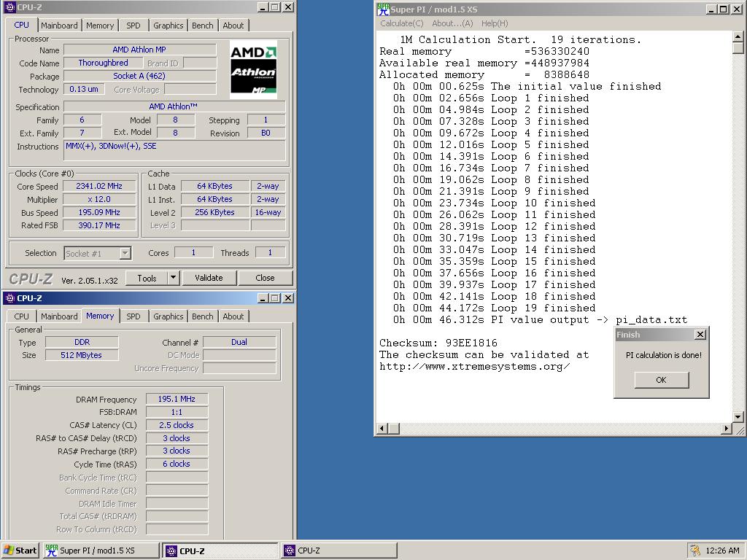The width and height of the screenshot is (747, 560).
Task: Open the Calculate(C) menu in Super PI
Action: [402, 23]
